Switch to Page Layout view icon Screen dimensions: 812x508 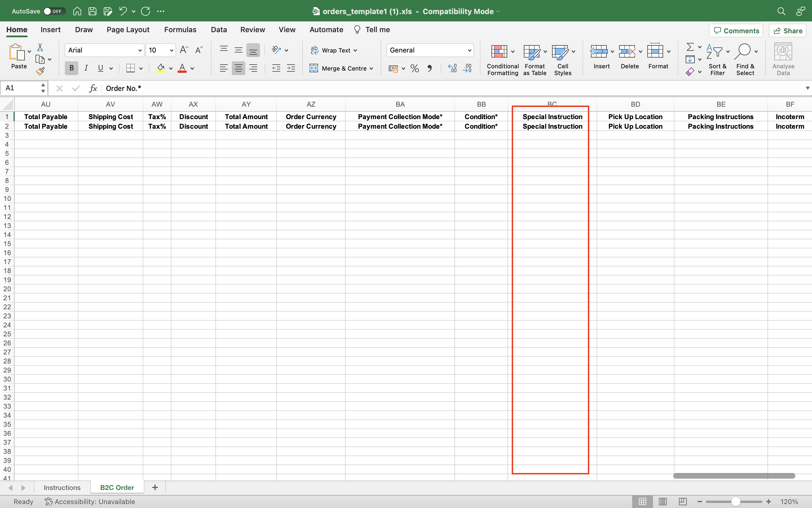click(x=663, y=502)
